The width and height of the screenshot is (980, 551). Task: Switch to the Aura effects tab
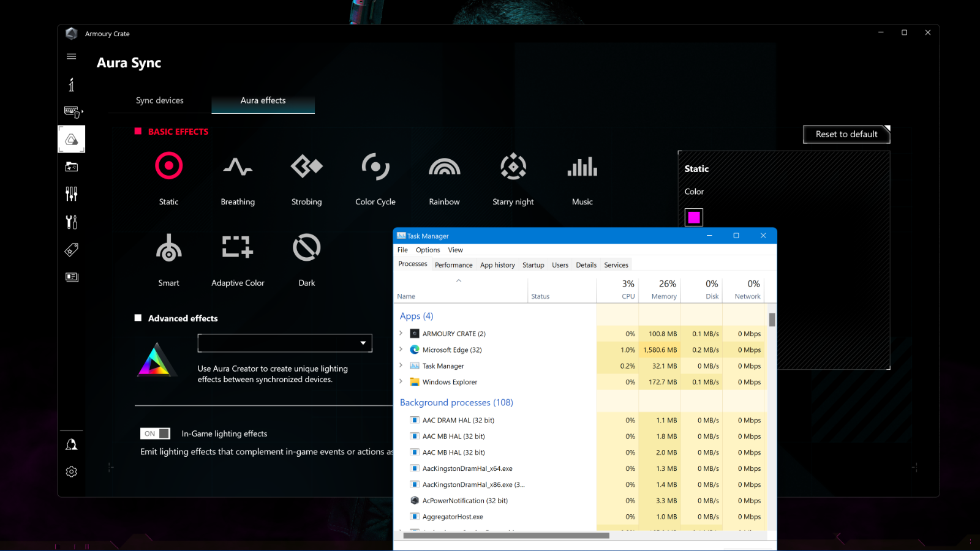(263, 100)
